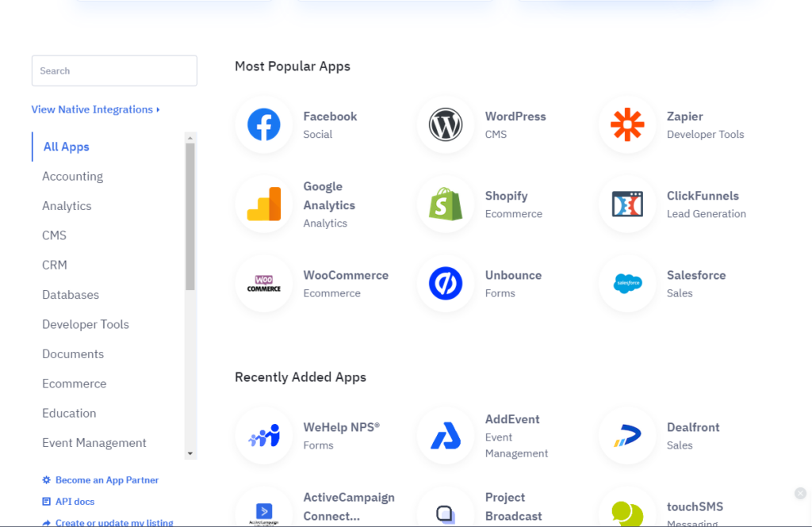Open the WeHelp NPS icon
812x527 pixels.
(x=264, y=435)
